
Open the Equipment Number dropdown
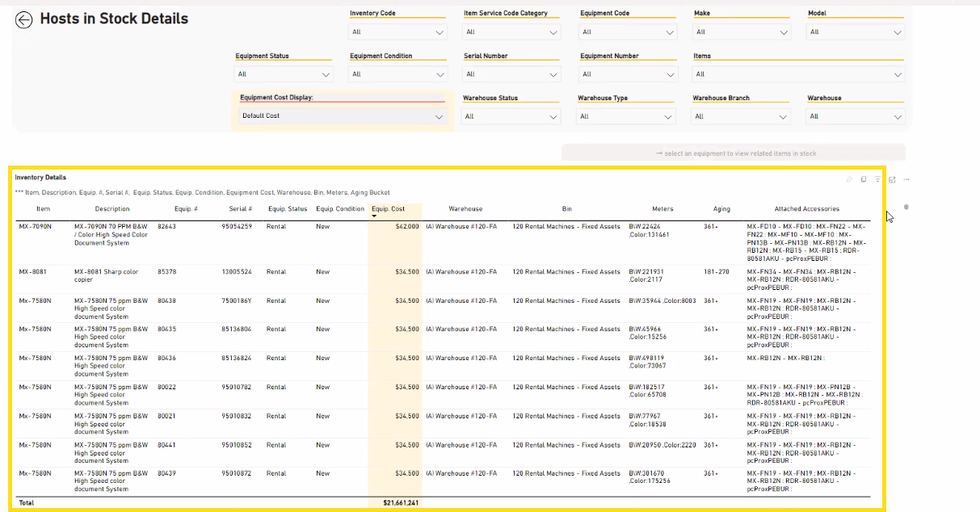pos(628,74)
